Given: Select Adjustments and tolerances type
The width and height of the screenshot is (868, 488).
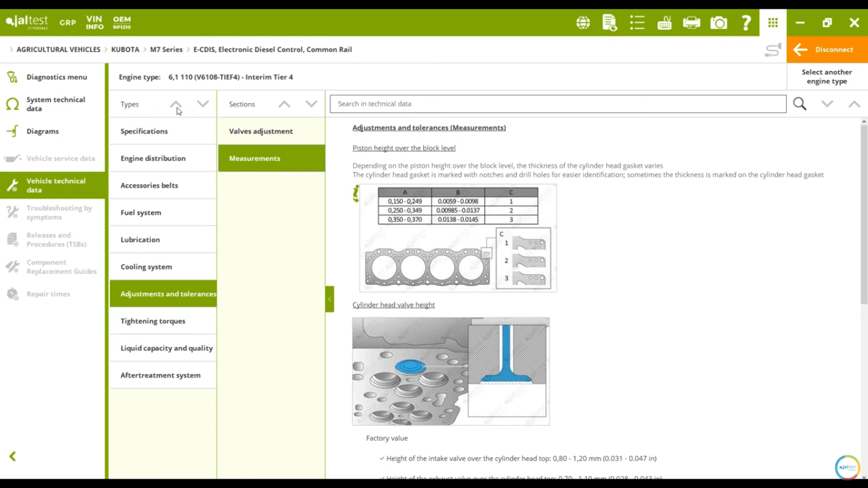Looking at the screenshot, I should [x=163, y=294].
